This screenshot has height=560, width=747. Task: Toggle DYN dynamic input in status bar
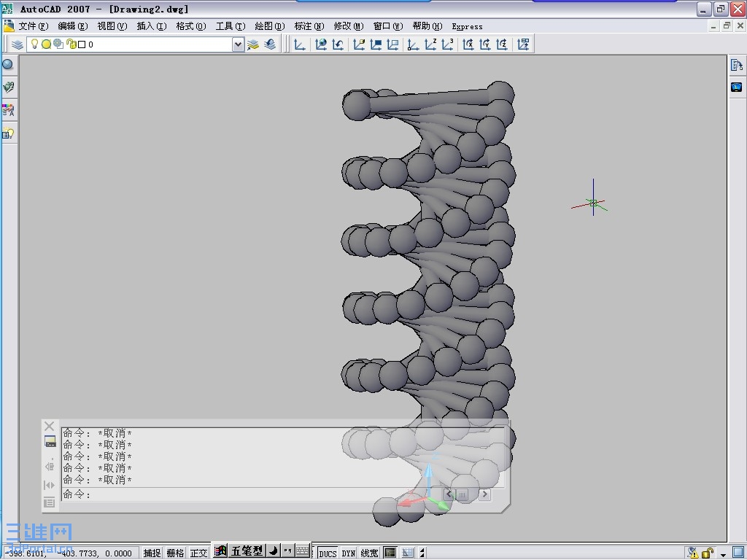click(x=349, y=553)
